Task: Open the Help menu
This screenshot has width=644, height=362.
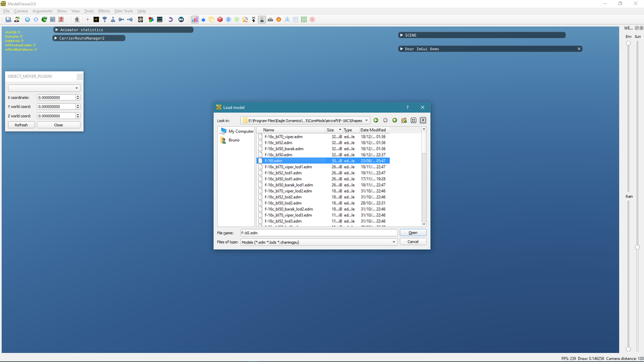Action: point(142,11)
